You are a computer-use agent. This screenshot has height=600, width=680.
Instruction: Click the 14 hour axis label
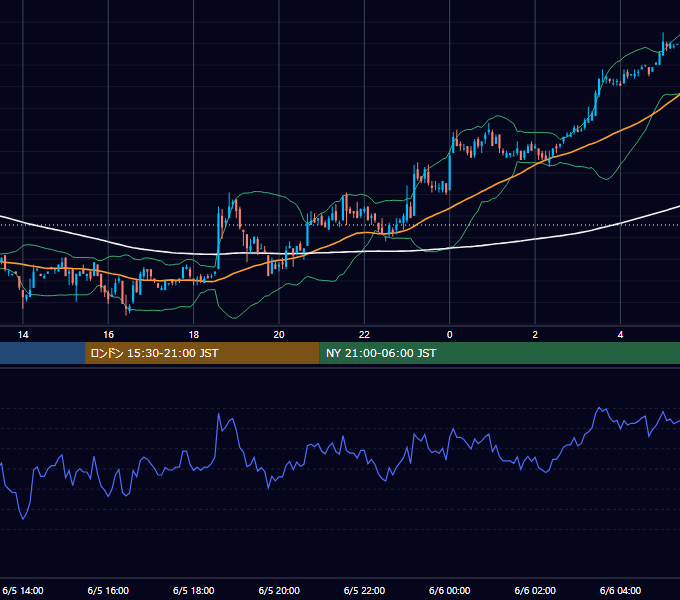point(23,335)
